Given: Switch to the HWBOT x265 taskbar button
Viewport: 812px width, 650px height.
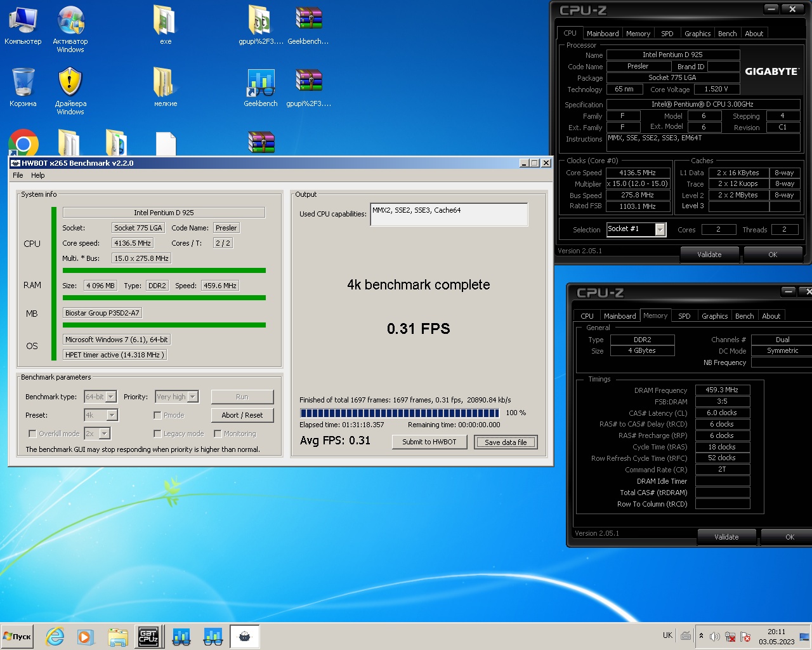Looking at the screenshot, I should [244, 636].
